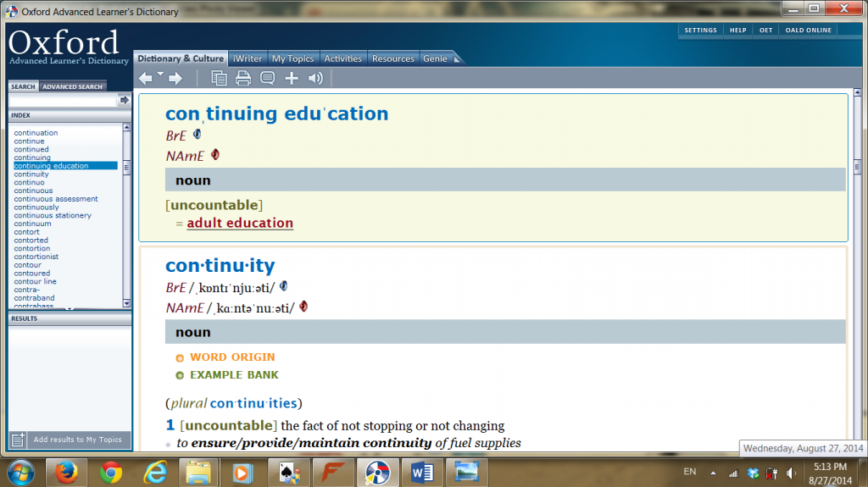Go forward using the right arrow
This screenshot has height=487, width=868.
[175, 79]
